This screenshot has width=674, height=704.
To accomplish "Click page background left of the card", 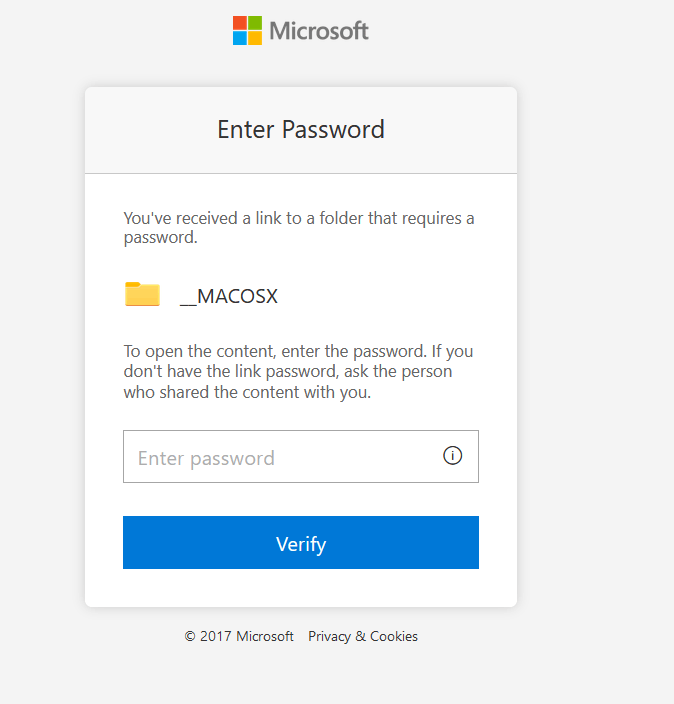I will [x=42, y=350].
